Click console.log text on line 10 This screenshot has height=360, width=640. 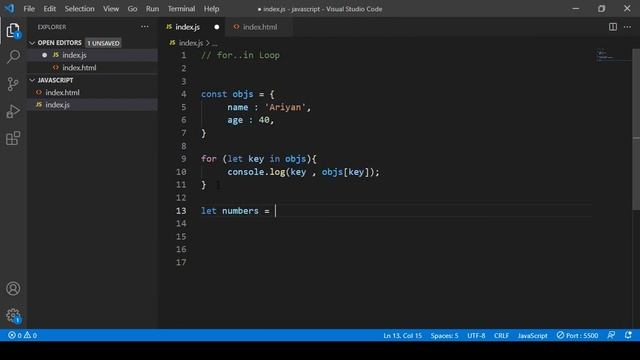point(256,172)
